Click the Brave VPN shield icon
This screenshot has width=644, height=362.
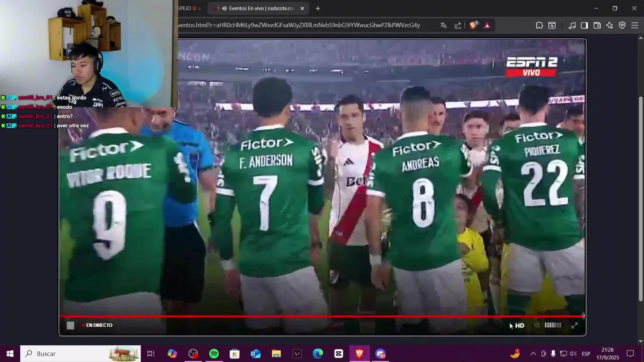point(622,25)
